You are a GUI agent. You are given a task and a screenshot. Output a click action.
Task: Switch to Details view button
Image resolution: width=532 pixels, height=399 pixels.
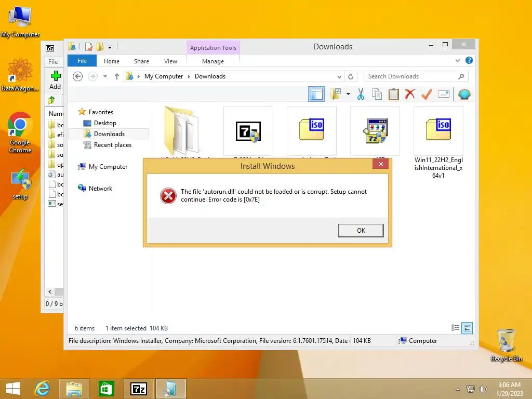455,328
